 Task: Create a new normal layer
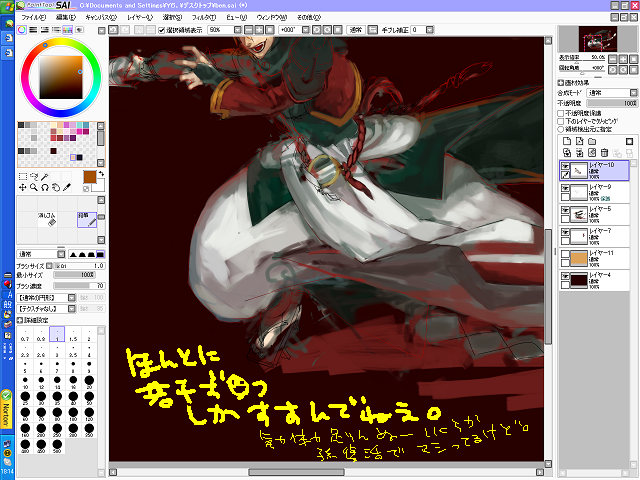click(x=567, y=141)
